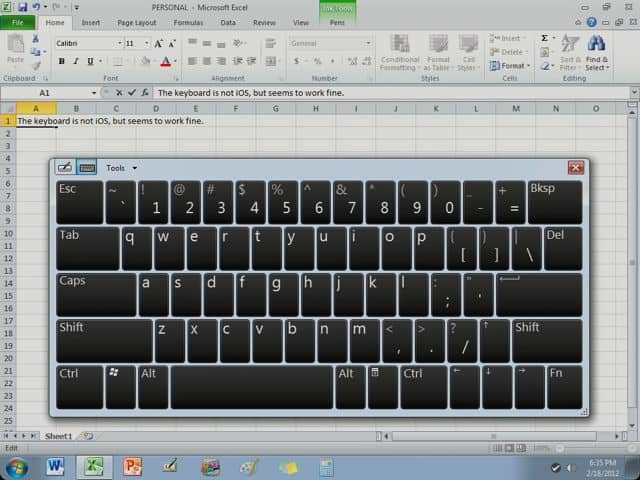Toggle italic formatting
The height and width of the screenshot is (480, 640).
[x=76, y=61]
